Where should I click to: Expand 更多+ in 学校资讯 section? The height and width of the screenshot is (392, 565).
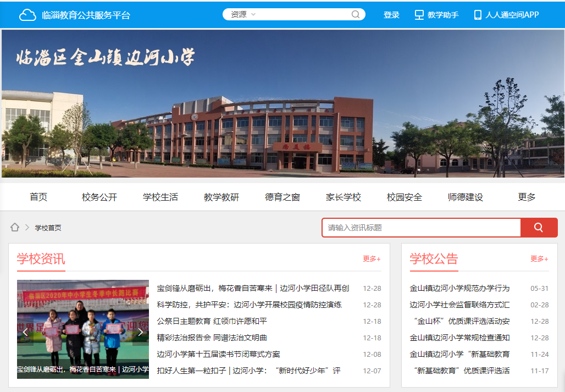[x=372, y=259]
